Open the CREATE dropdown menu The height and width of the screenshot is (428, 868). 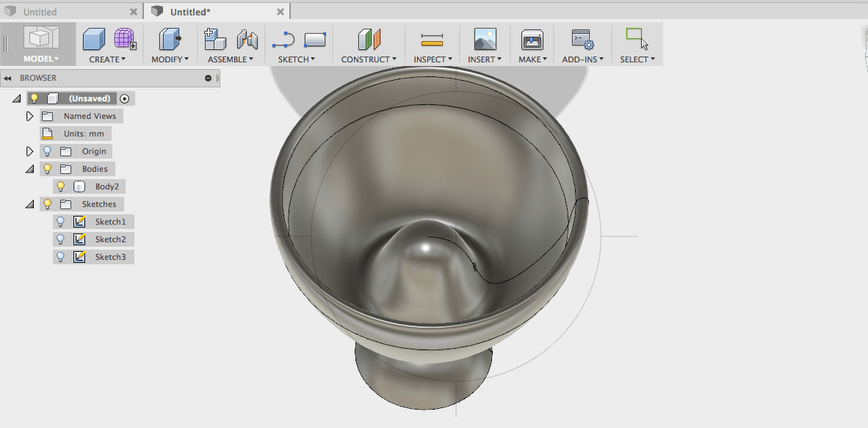click(107, 59)
